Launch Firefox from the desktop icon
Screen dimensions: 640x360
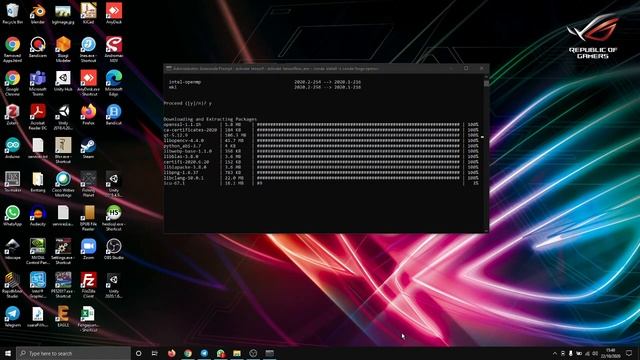(88, 114)
